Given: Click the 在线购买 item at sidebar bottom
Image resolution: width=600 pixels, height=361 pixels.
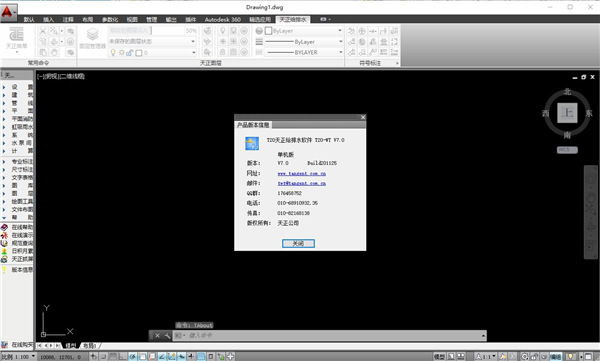Looking at the screenshot, I should coord(17,345).
